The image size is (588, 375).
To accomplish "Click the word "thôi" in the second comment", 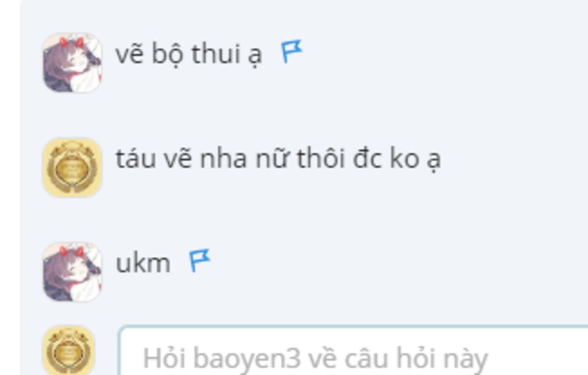I will (x=320, y=158).
